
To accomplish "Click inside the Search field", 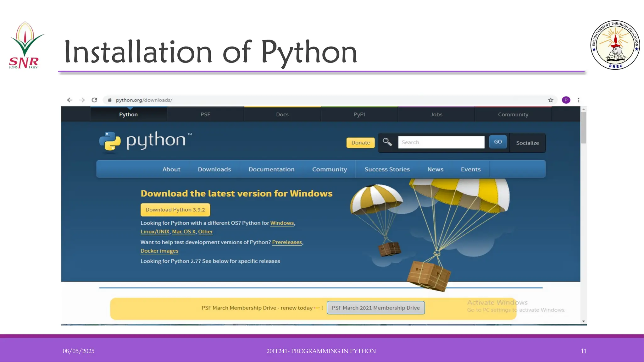I will [x=441, y=142].
